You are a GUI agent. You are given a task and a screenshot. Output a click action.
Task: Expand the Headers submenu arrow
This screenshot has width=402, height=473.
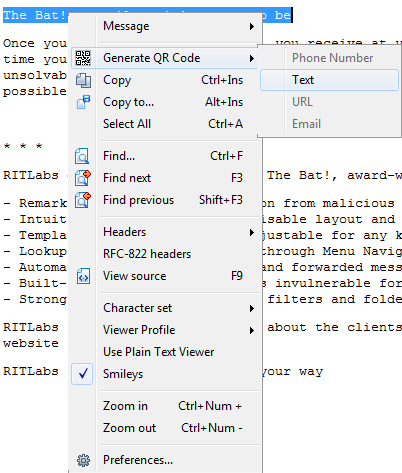click(252, 232)
